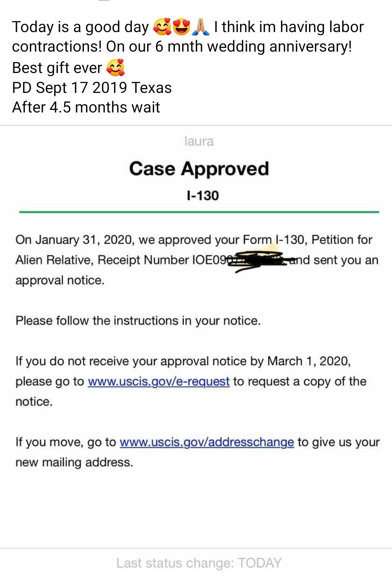The height and width of the screenshot is (584, 392).
Task: Click the first smiling-face-with-hearts emoji
Action: coord(162,27)
